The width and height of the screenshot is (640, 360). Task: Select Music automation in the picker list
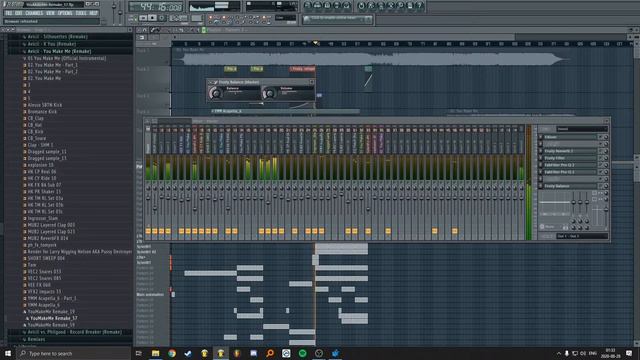coord(150,294)
